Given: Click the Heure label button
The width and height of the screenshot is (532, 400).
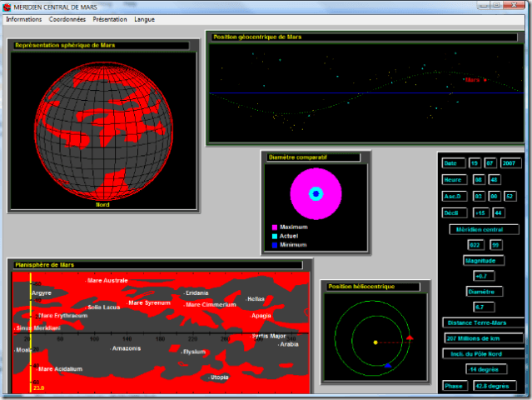Looking at the screenshot, I should click(x=454, y=179).
